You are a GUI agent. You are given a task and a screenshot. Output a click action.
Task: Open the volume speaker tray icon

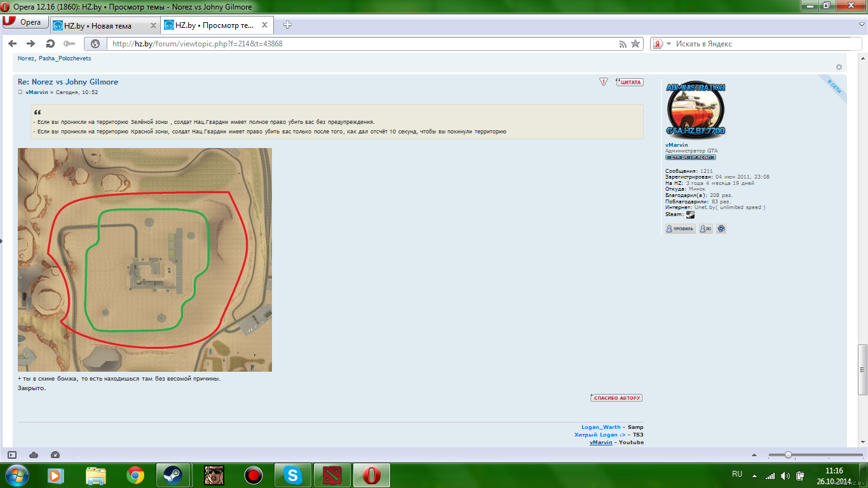click(785, 475)
